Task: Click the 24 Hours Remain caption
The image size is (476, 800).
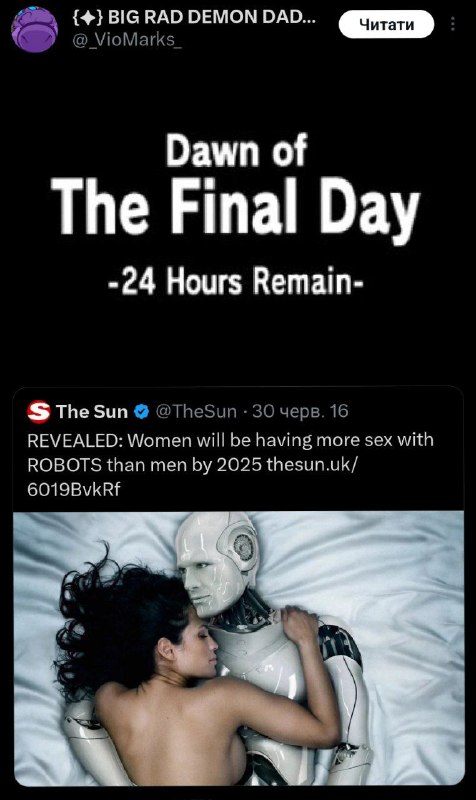Action: pos(236,281)
